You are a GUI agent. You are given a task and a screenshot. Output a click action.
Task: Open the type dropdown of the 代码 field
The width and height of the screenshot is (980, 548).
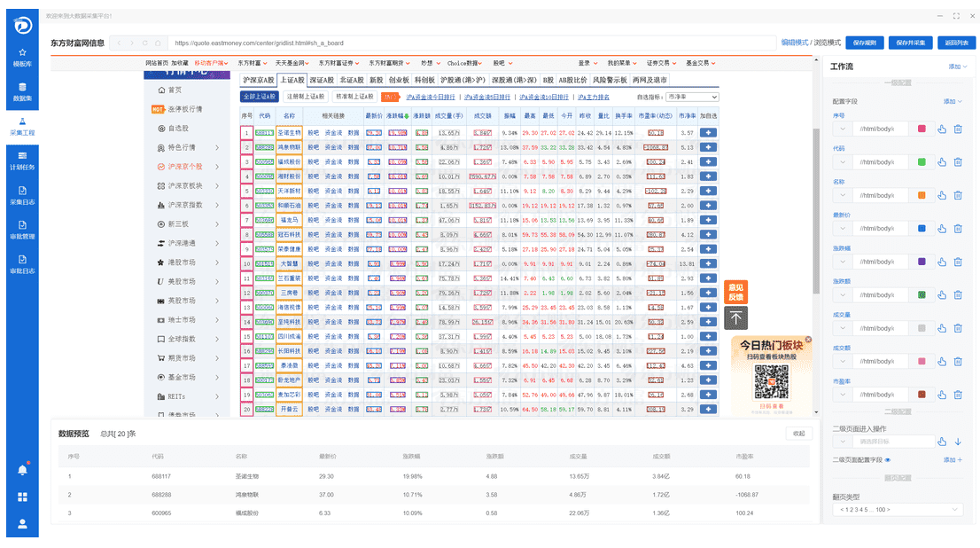pyautogui.click(x=843, y=162)
